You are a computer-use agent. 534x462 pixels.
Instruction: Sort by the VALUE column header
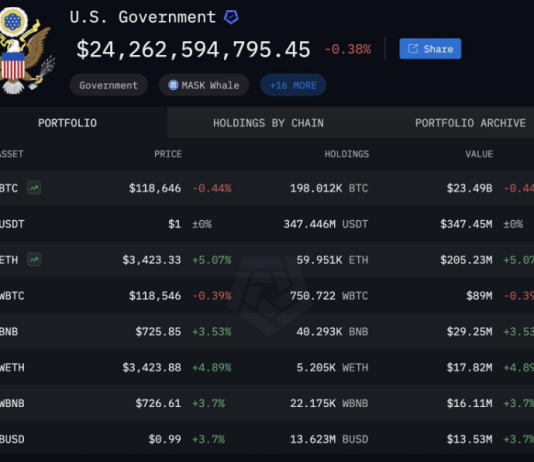[x=479, y=154]
